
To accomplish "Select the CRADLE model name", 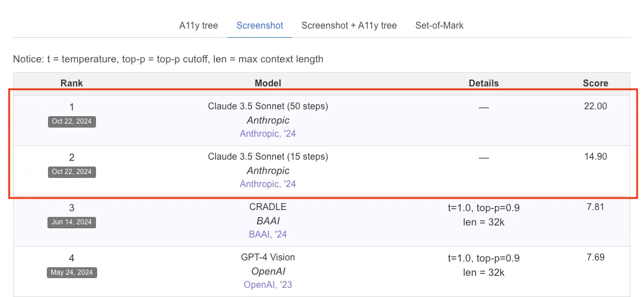I will click(x=267, y=207).
